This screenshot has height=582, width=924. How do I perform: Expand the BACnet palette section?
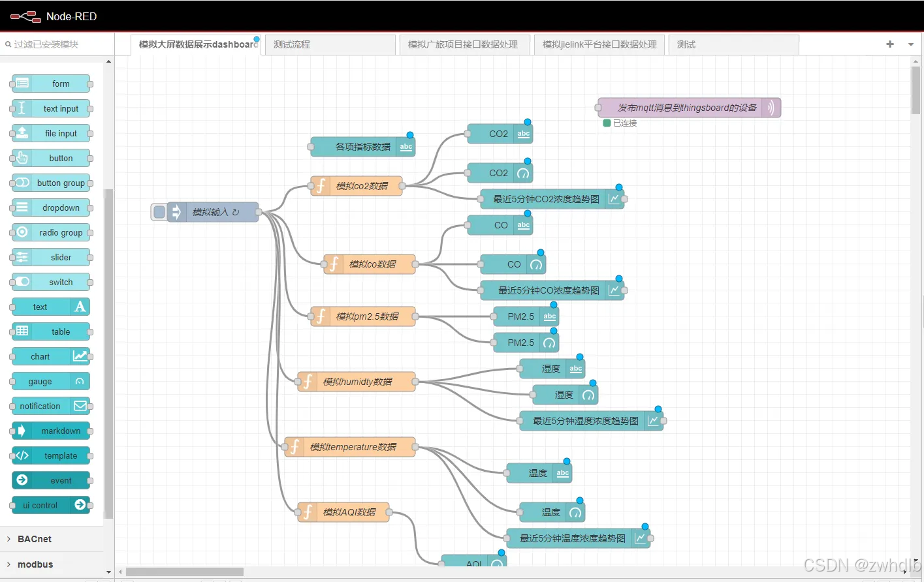coord(33,539)
